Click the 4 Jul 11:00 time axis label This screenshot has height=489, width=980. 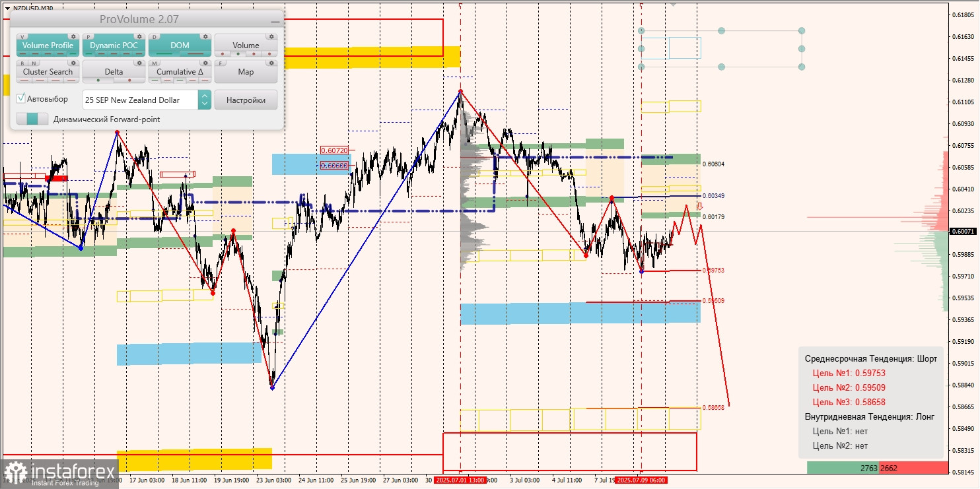click(x=567, y=480)
